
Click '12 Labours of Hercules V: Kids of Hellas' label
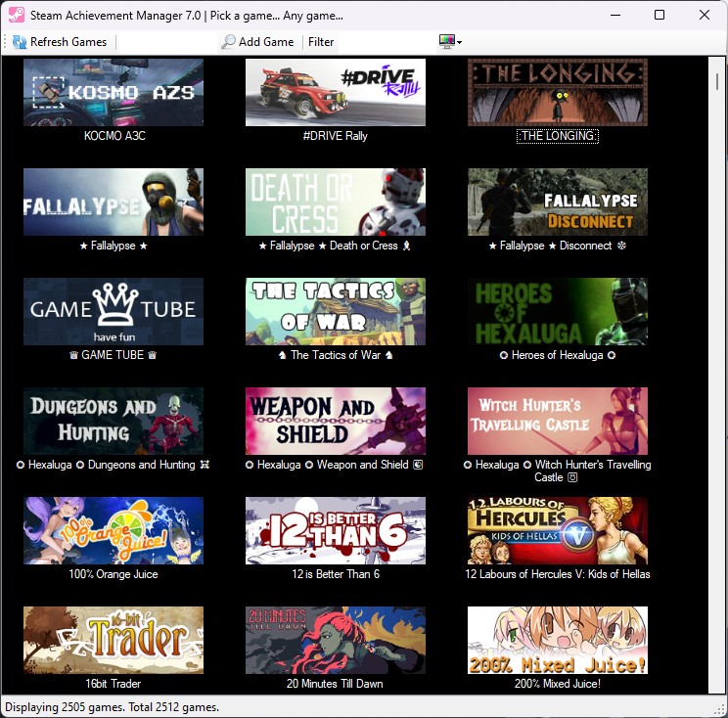(x=557, y=573)
